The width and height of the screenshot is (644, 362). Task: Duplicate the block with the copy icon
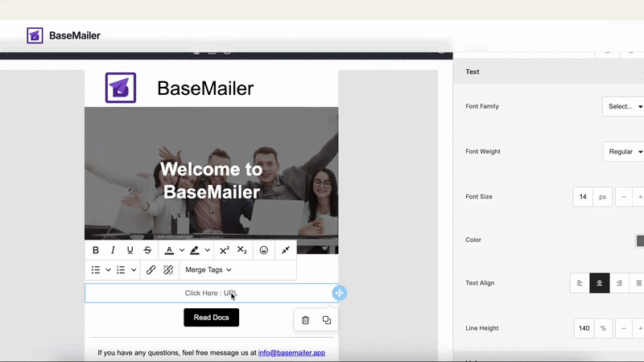coord(327,320)
